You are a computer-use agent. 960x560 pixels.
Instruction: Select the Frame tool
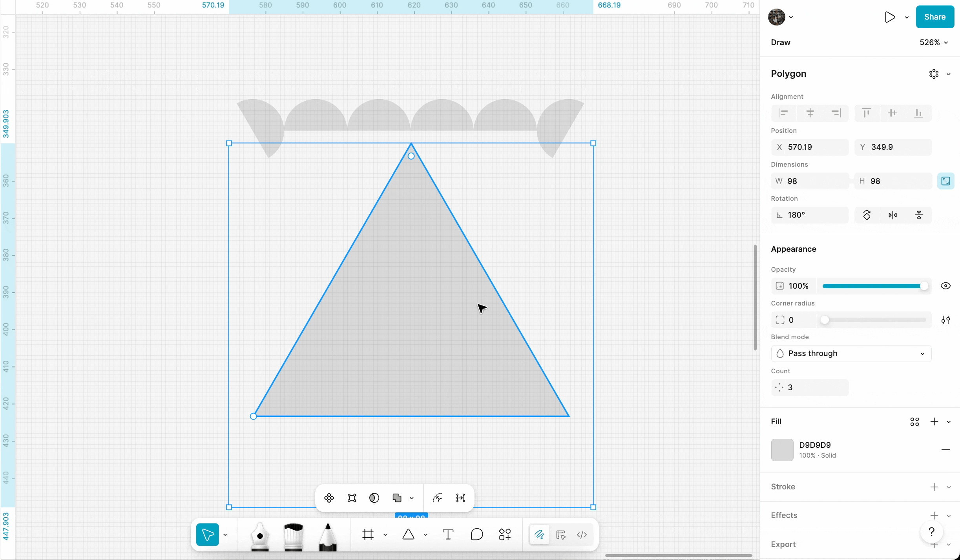[x=368, y=535]
